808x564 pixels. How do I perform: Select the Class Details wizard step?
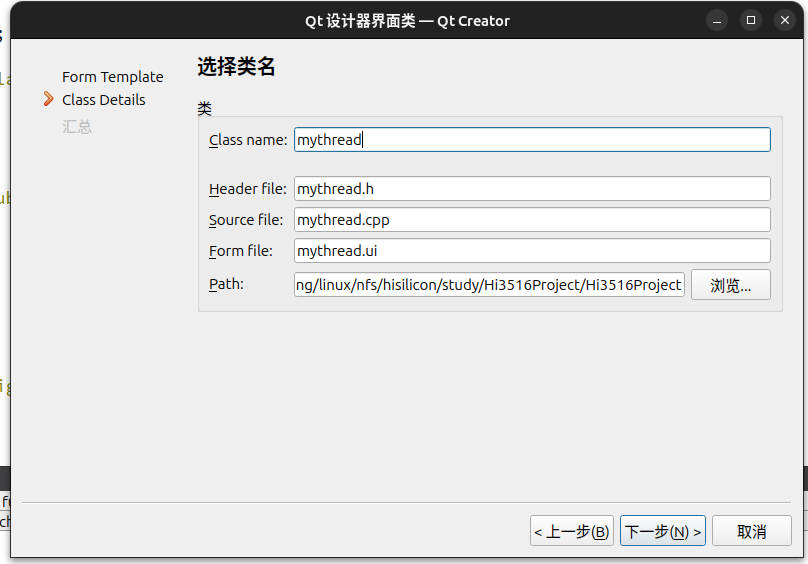coord(103,100)
